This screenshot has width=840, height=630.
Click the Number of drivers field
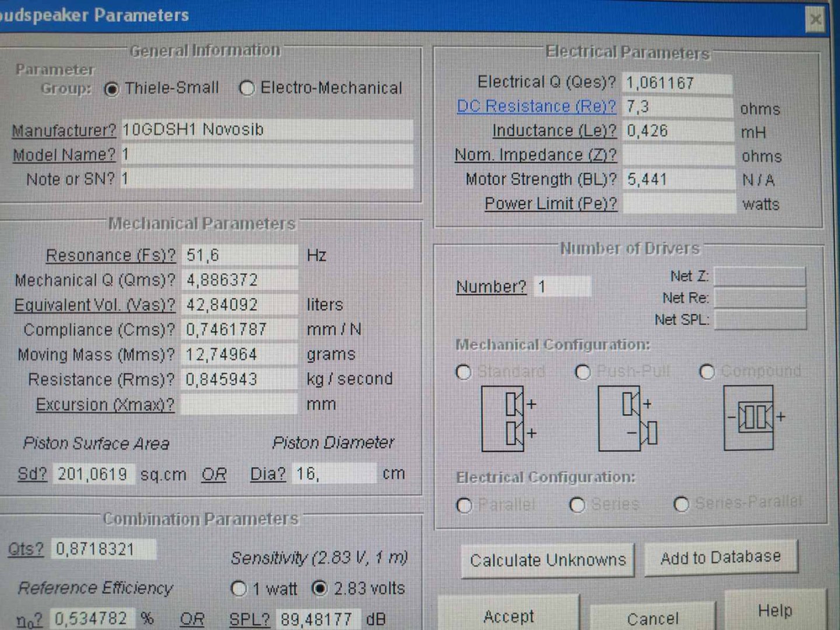tap(562, 286)
